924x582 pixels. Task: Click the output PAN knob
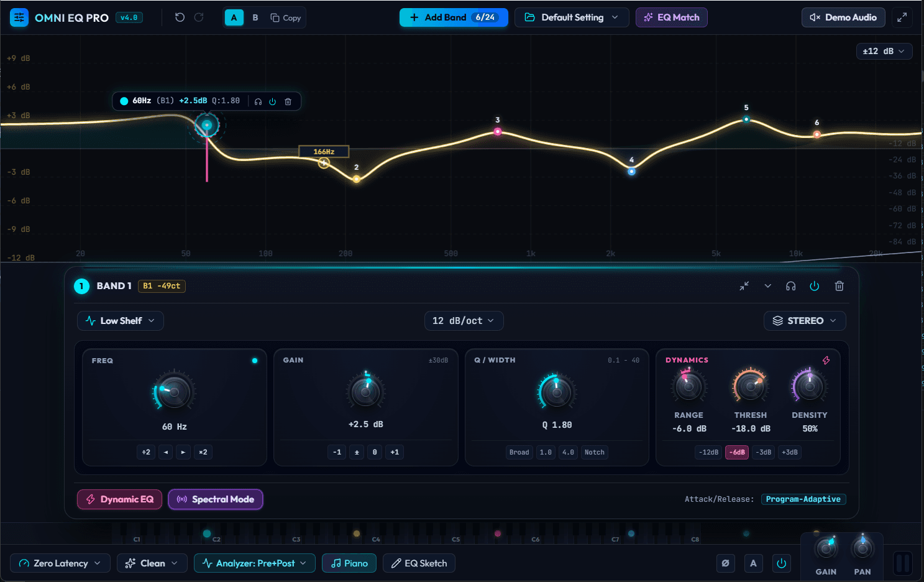(862, 548)
